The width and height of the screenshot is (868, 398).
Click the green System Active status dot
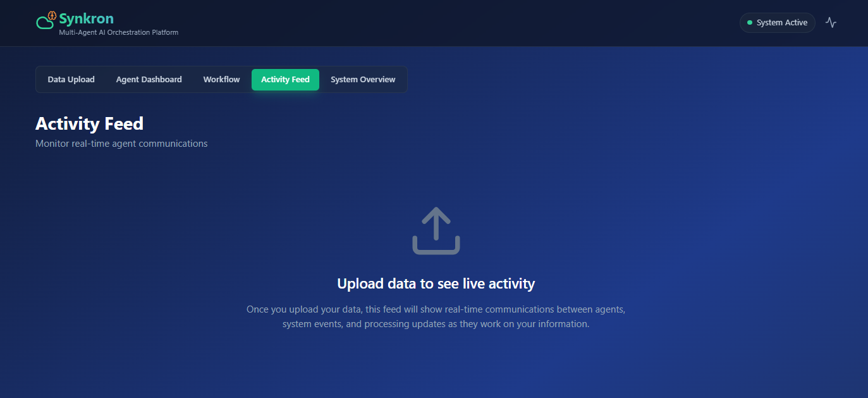click(x=750, y=23)
